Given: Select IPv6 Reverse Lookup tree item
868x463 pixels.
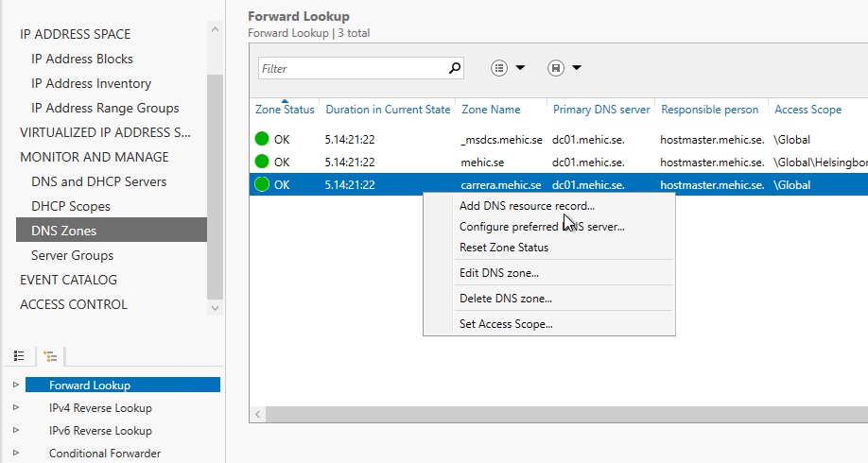Looking at the screenshot, I should pyautogui.click(x=100, y=431).
